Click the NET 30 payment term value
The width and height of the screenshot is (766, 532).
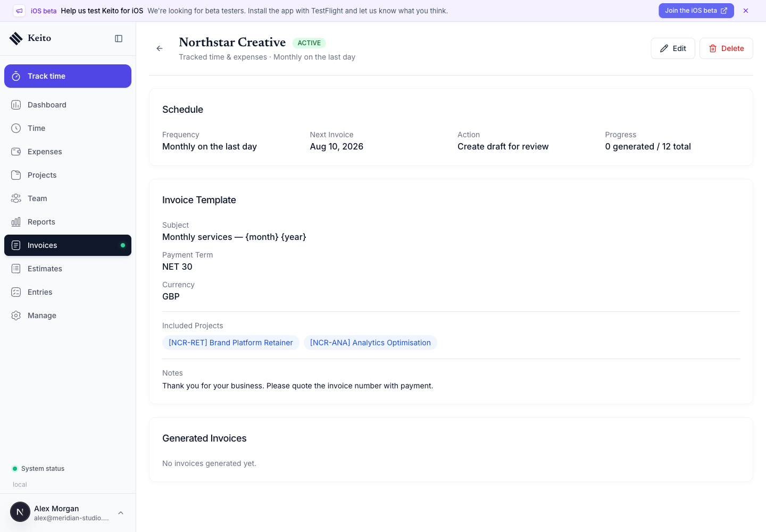tap(177, 267)
